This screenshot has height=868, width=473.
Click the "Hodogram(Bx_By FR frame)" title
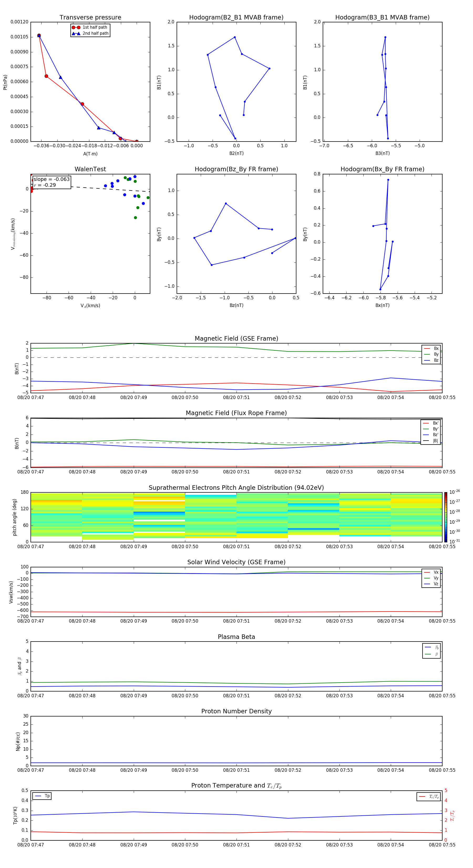click(x=382, y=169)
